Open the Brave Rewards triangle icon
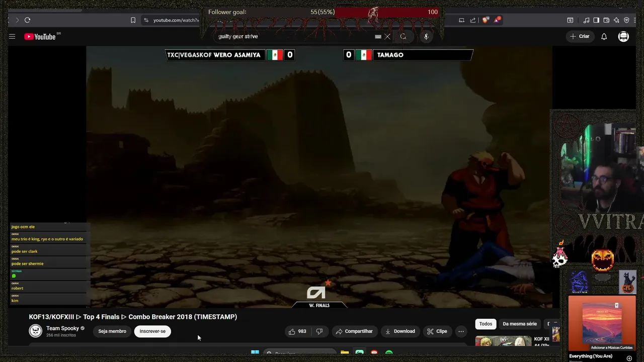The width and height of the screenshot is (644, 362). [497, 20]
